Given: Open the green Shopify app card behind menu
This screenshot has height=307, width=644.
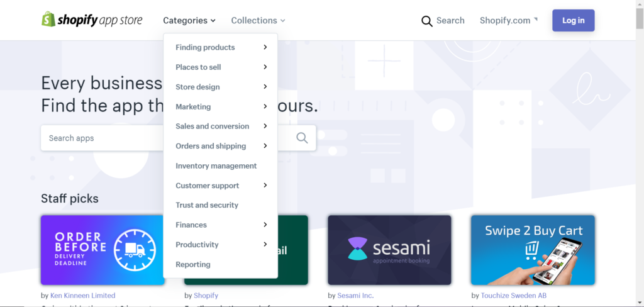Looking at the screenshot, I should tap(293, 250).
